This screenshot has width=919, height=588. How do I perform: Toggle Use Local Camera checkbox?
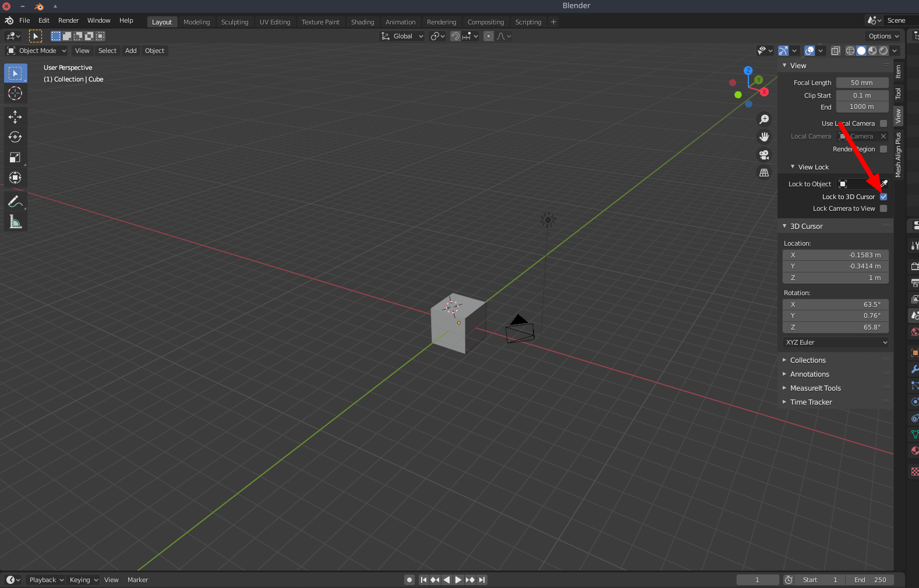coord(883,123)
